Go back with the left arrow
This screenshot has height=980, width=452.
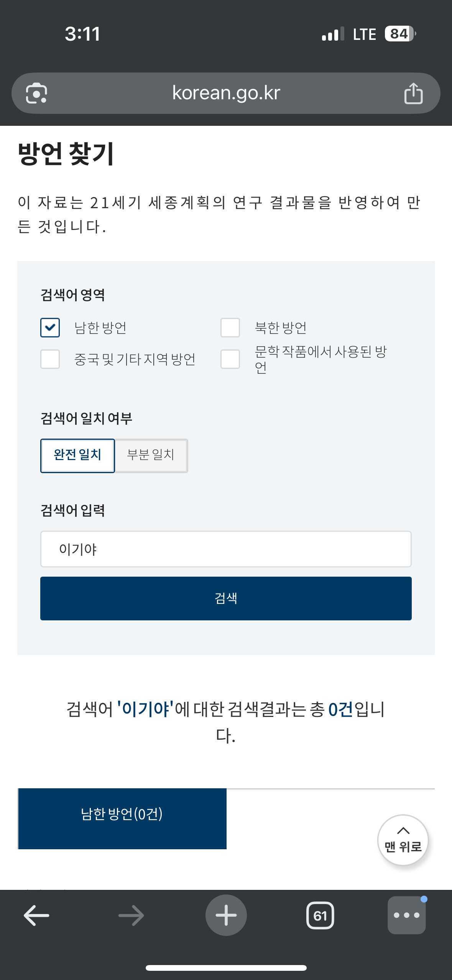pos(36,915)
